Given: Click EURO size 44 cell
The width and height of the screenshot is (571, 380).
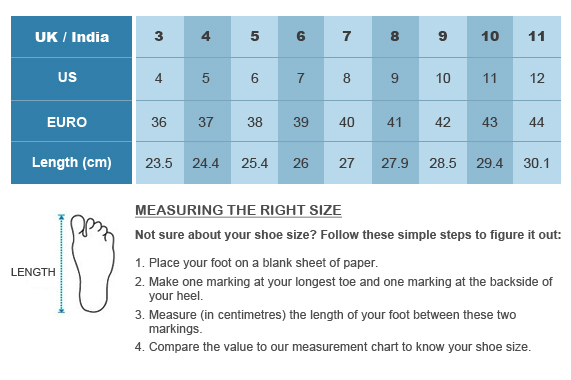Looking at the screenshot, I should click(x=537, y=121).
